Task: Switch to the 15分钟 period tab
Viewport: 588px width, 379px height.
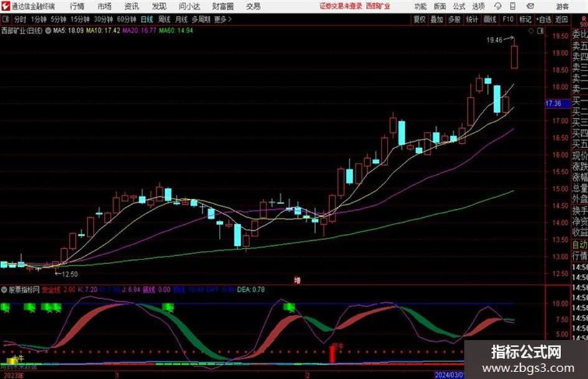Action: click(x=80, y=19)
